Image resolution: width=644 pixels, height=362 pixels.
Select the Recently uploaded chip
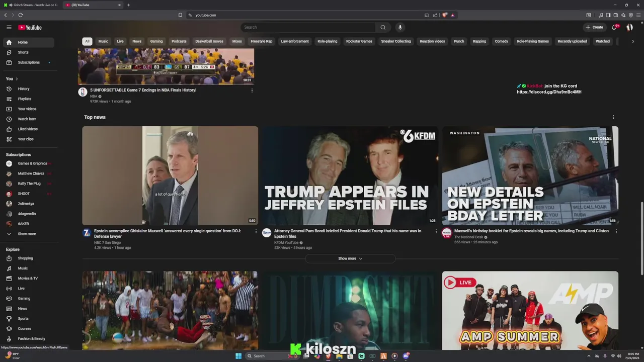click(573, 41)
